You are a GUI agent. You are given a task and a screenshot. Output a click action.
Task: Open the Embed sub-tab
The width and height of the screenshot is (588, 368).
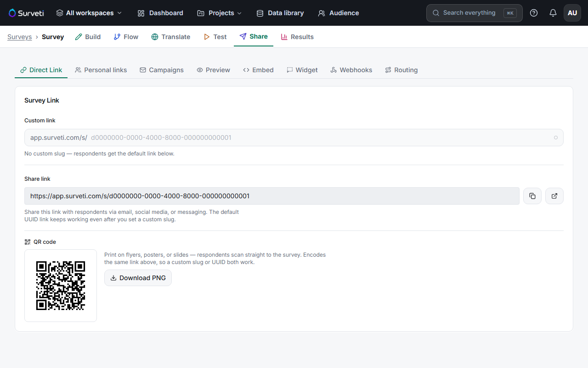(x=259, y=70)
